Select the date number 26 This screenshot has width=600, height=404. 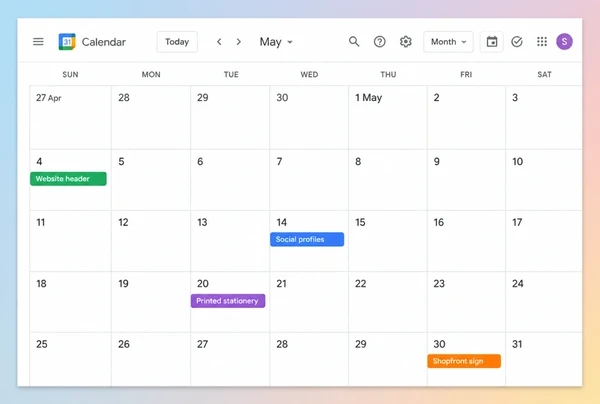(124, 344)
